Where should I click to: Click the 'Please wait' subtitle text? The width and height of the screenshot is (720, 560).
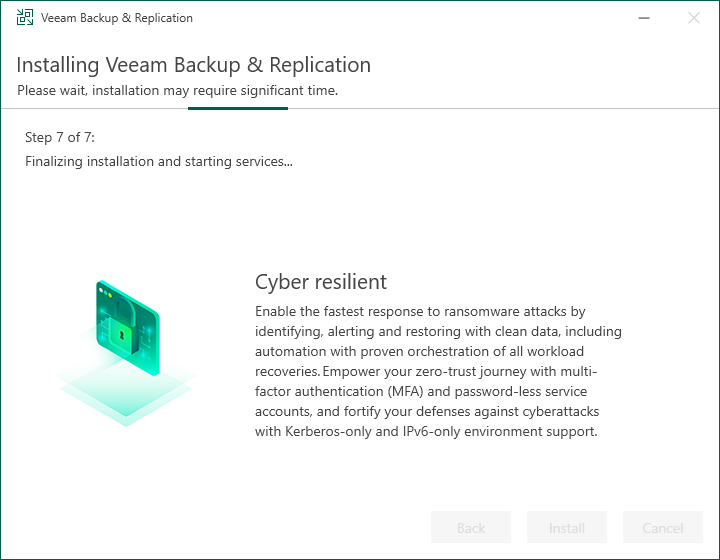[x=177, y=90]
